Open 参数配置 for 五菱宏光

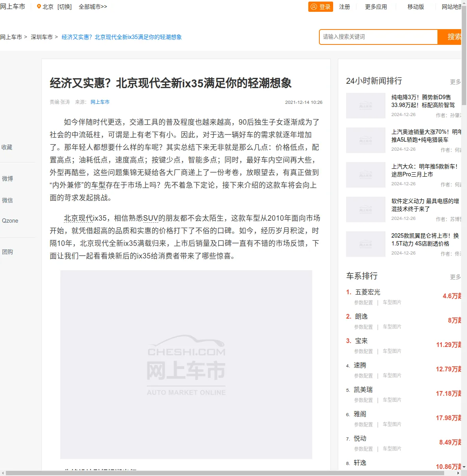coord(363,303)
